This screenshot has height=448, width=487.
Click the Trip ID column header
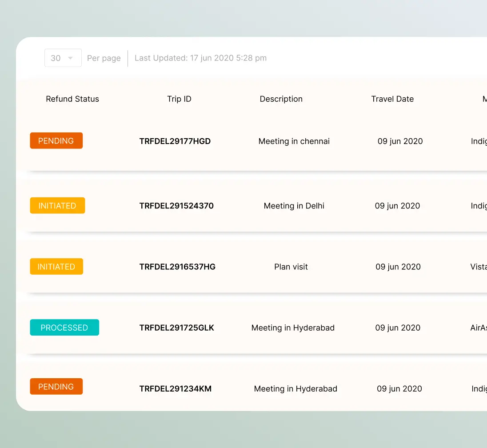click(x=179, y=99)
